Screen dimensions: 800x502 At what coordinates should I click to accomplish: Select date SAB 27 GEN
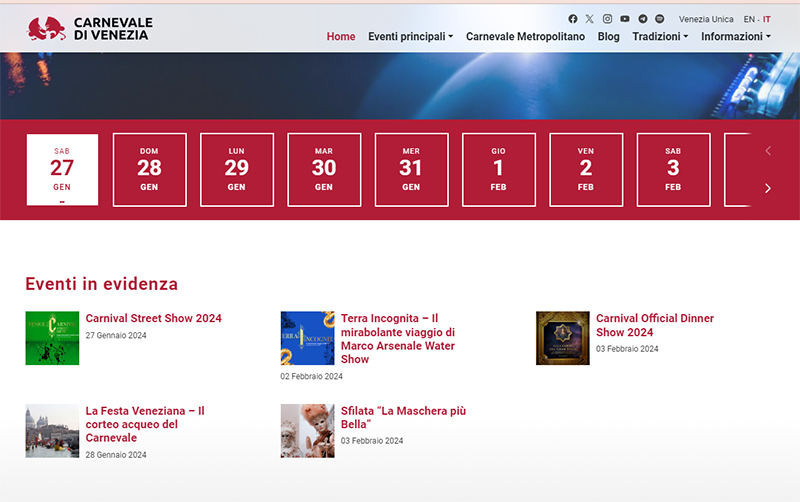click(62, 170)
